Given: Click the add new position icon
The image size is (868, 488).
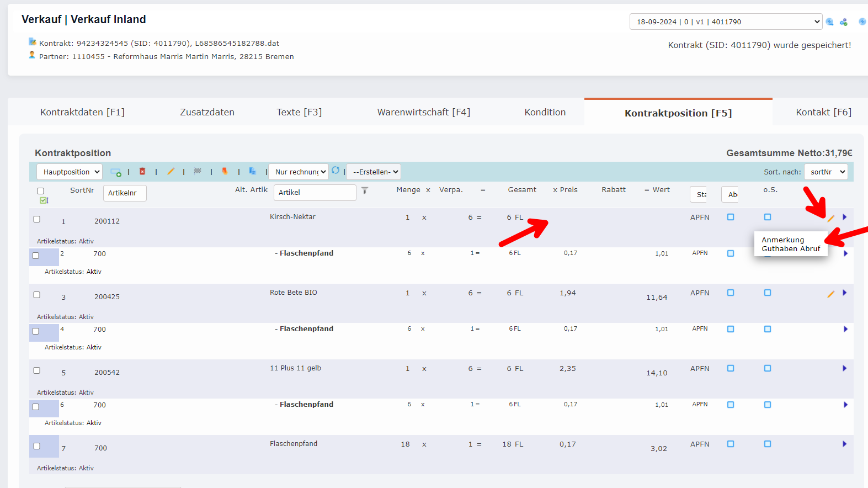Looking at the screenshot, I should [116, 172].
